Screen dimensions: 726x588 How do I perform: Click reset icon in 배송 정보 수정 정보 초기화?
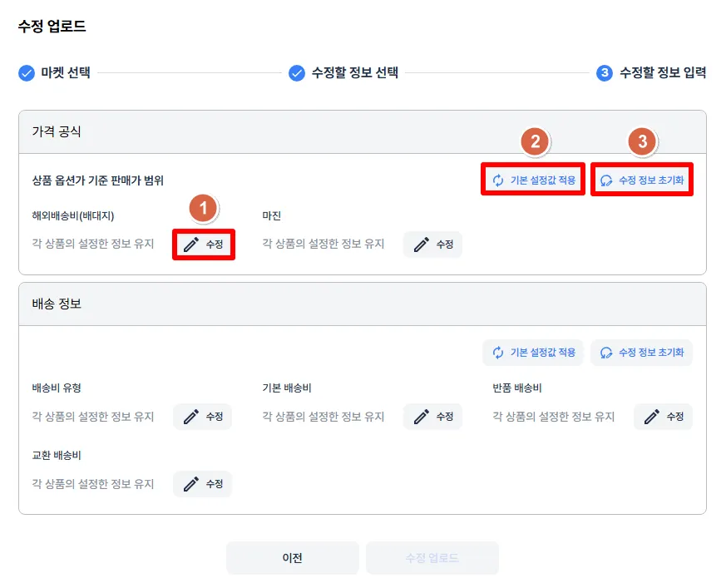[x=606, y=353]
